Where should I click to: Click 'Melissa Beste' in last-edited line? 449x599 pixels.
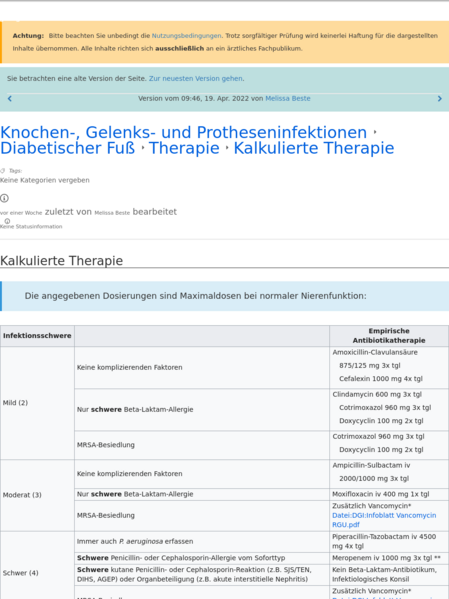[112, 213]
